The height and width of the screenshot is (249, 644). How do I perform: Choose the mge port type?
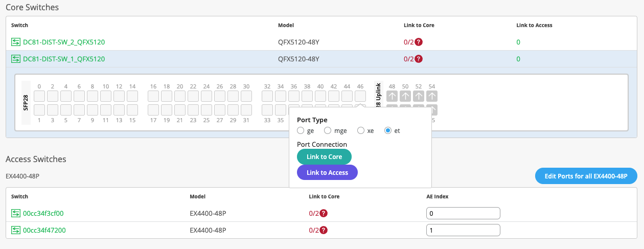(328, 130)
